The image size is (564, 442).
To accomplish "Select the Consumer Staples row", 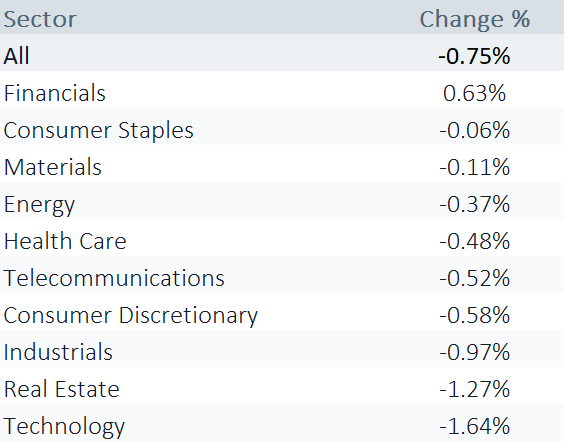I will (x=282, y=127).
